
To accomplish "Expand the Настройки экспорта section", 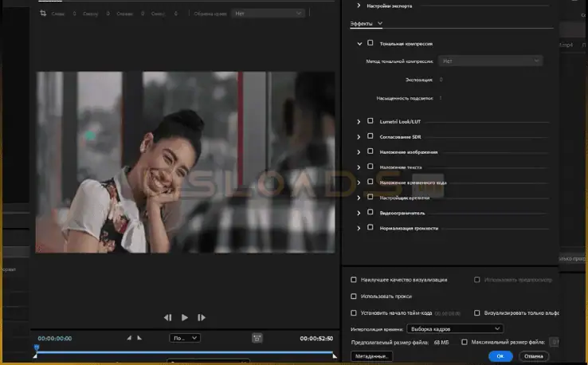I will click(359, 6).
